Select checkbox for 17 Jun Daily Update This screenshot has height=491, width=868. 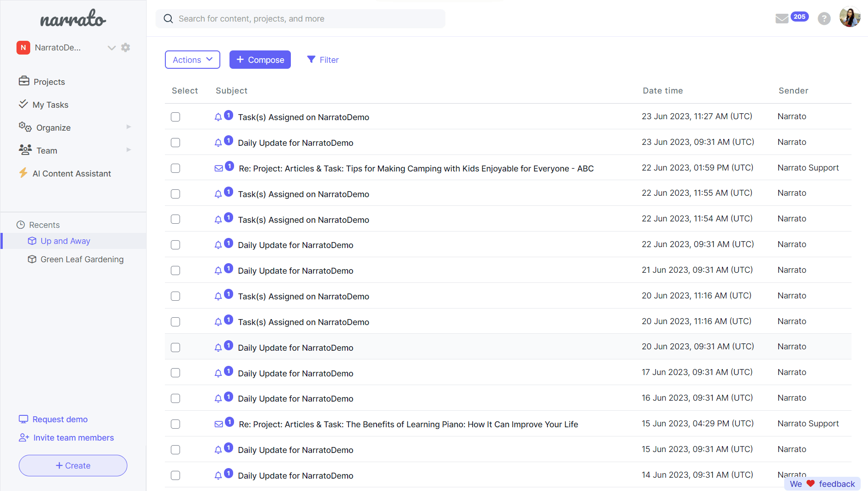pos(175,373)
